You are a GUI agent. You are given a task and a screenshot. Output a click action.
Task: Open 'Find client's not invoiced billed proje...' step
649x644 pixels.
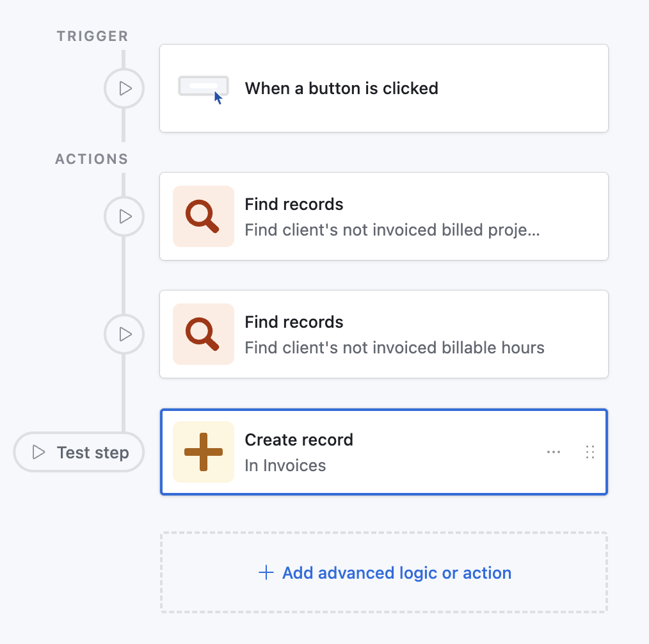[392, 230]
